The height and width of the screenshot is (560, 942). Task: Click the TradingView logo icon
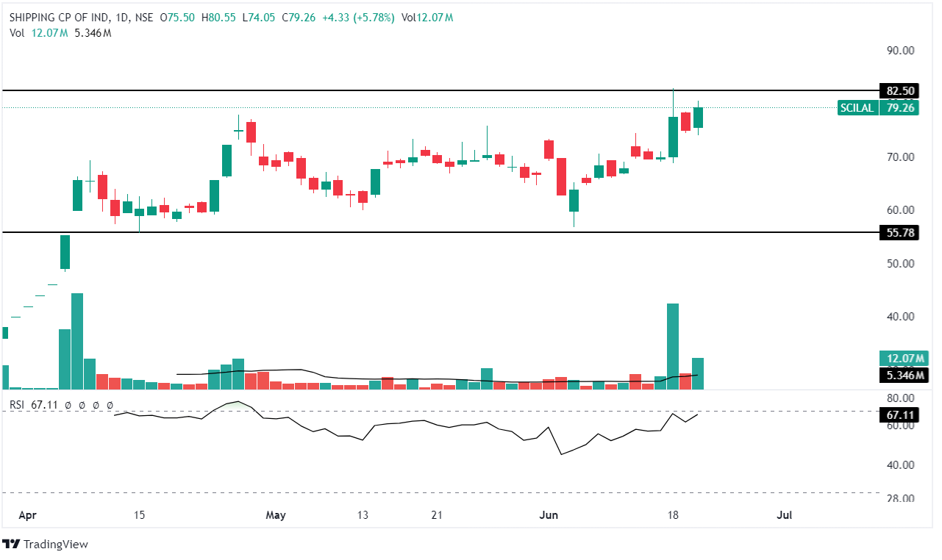11,544
